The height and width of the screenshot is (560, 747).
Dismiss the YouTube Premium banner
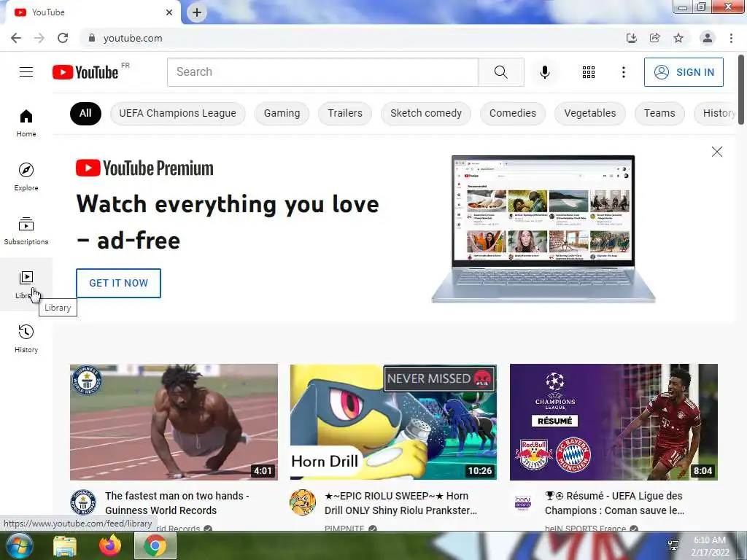(x=716, y=152)
